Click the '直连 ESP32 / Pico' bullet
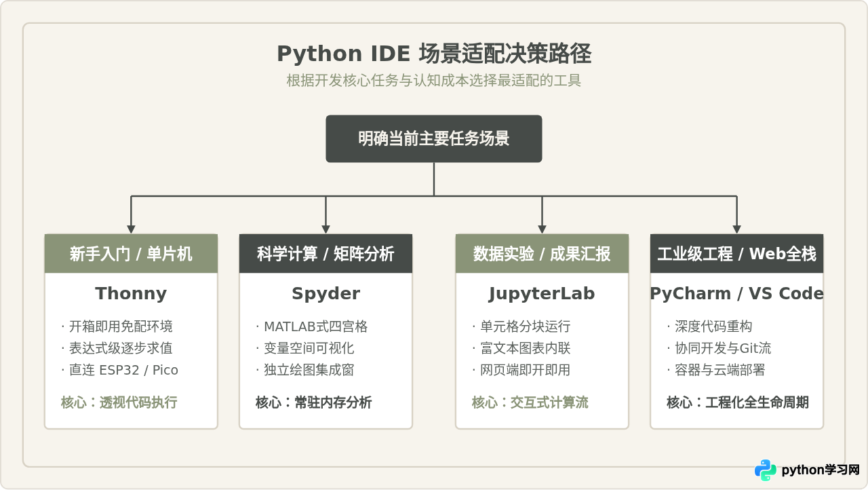Image resolution: width=868 pixels, height=490 pixels. point(119,370)
